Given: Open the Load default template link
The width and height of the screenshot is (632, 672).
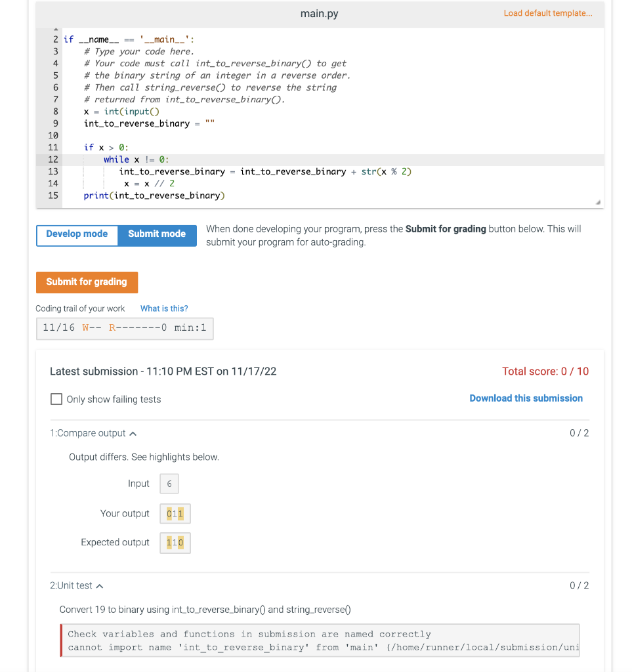Looking at the screenshot, I should coord(548,13).
